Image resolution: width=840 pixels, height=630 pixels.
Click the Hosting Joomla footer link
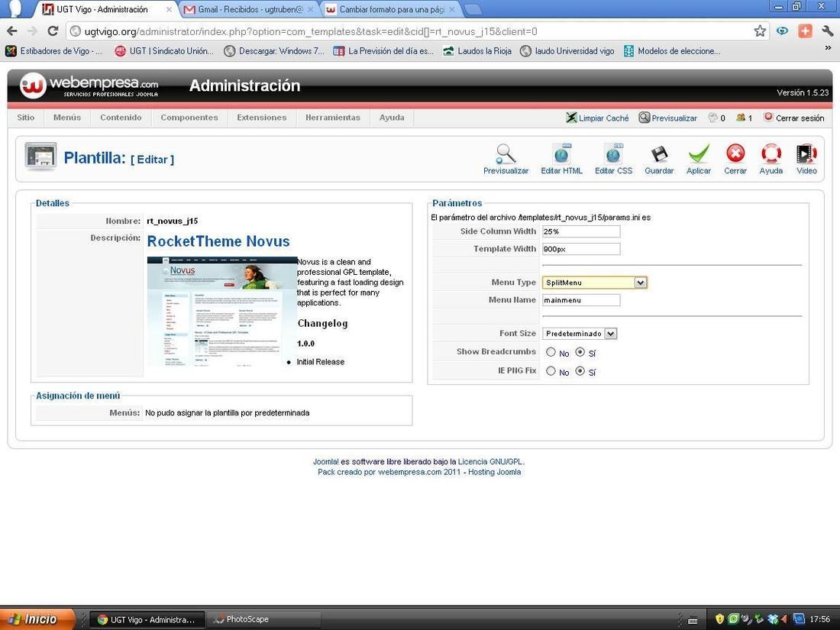click(x=495, y=472)
